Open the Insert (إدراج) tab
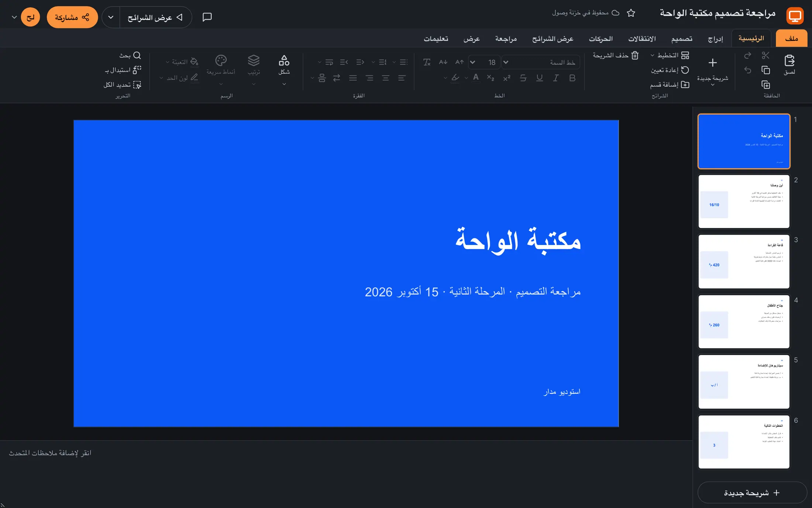 pyautogui.click(x=715, y=38)
